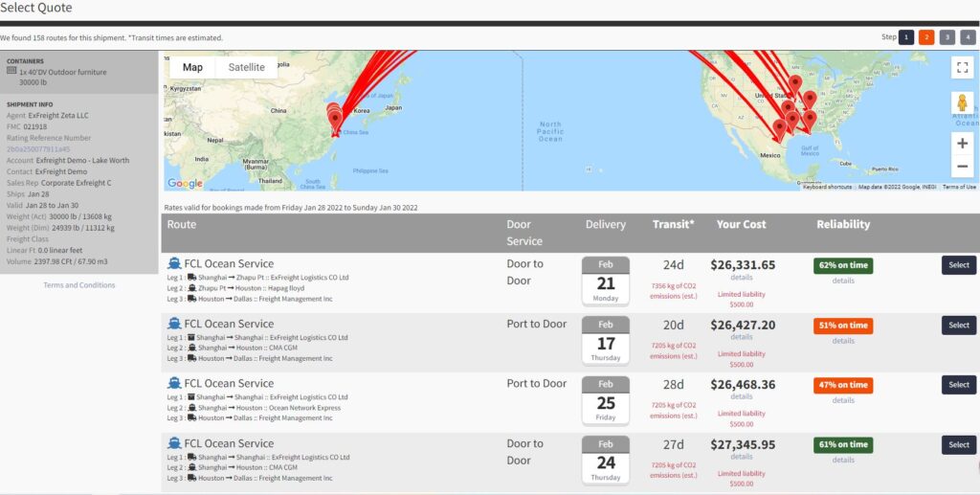Pick the Street View pegman icon
This screenshot has width=980, height=495.
pos(962,103)
